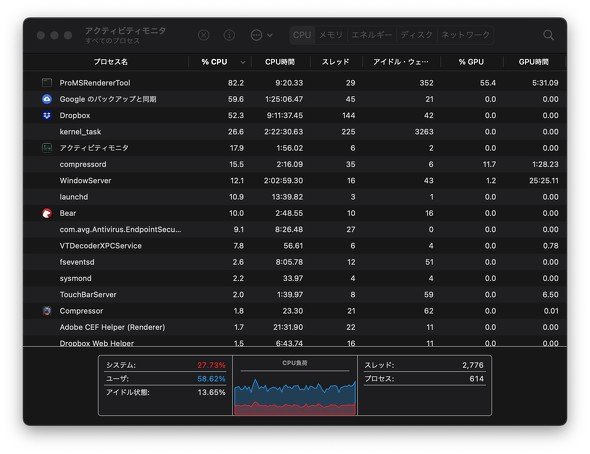This screenshot has height=454, width=590.
Task: Select the kernel_task process row
Action: [295, 132]
